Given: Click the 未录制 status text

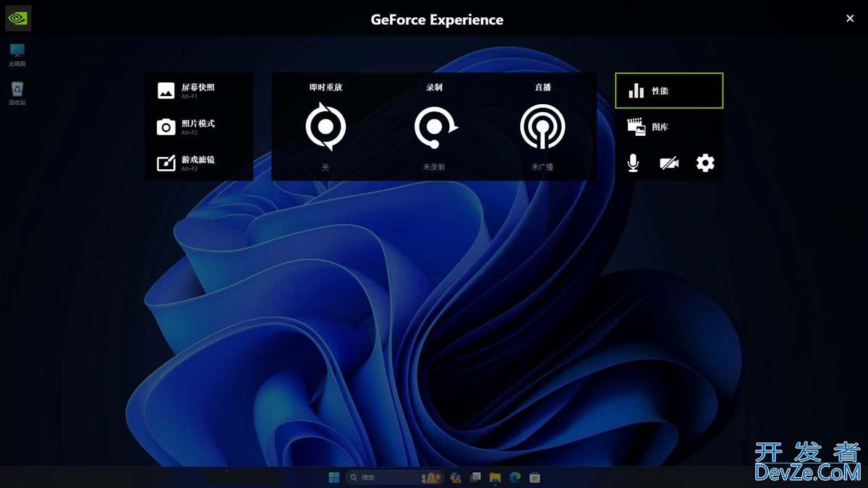Looking at the screenshot, I should 434,167.
